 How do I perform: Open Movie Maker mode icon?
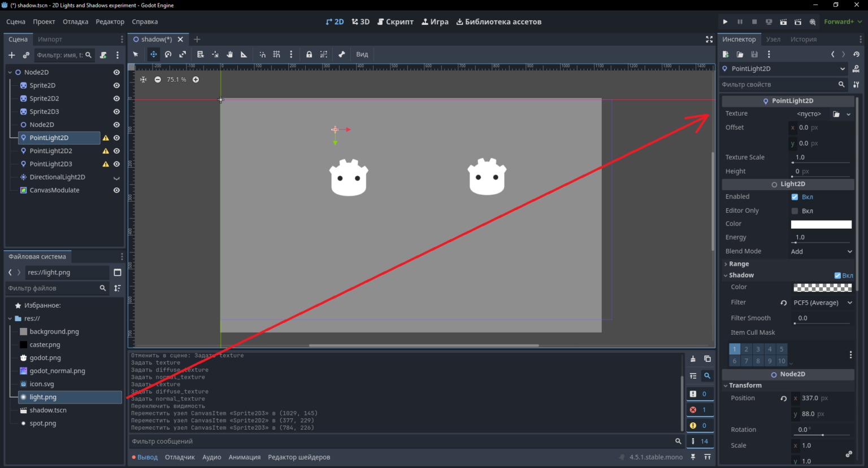tap(813, 21)
